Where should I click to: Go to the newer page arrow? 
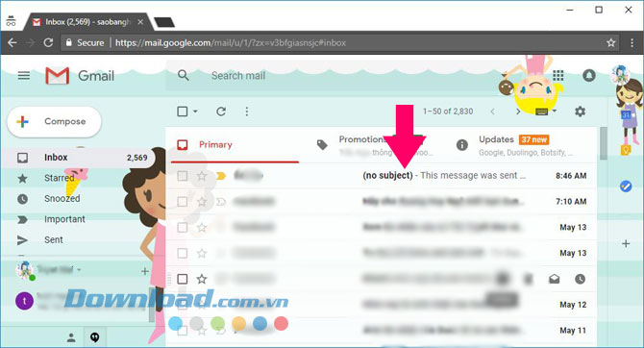tap(492, 112)
